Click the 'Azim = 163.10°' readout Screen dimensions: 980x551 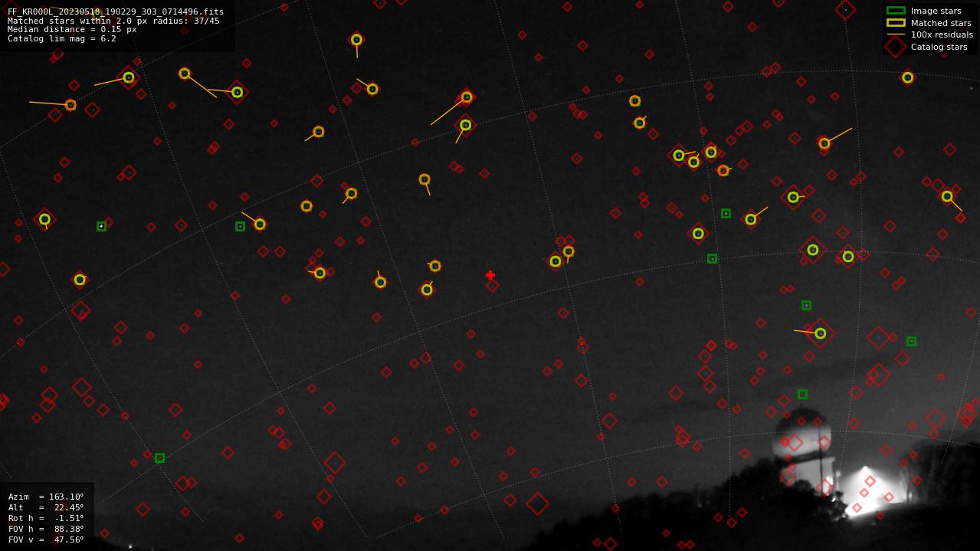pyautogui.click(x=46, y=497)
